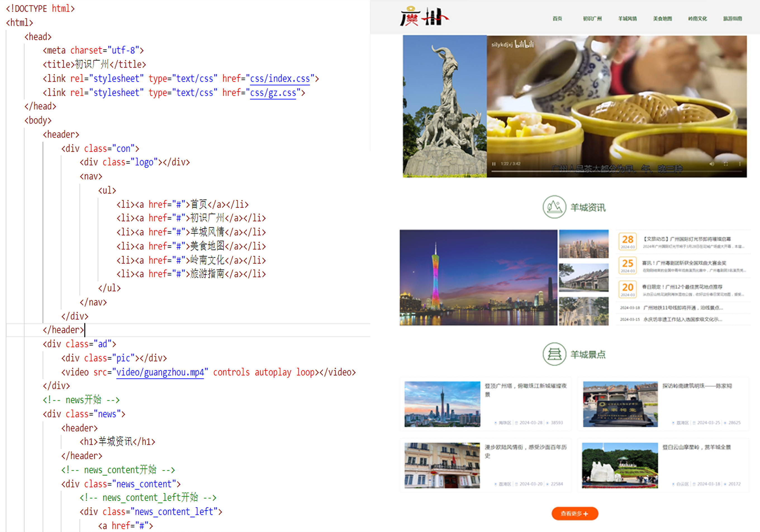Follow the video/guangzhou.mp4 link in the code

pyautogui.click(x=160, y=373)
